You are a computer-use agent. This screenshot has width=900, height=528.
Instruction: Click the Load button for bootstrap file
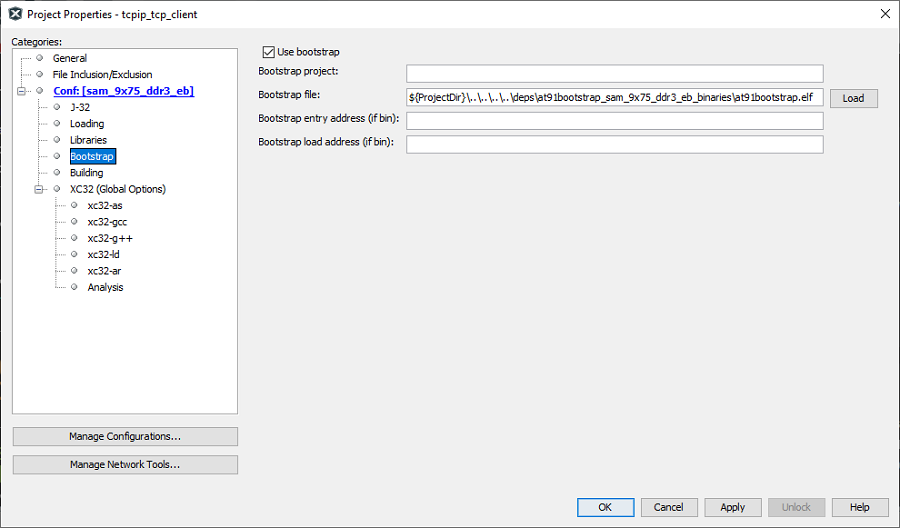854,98
